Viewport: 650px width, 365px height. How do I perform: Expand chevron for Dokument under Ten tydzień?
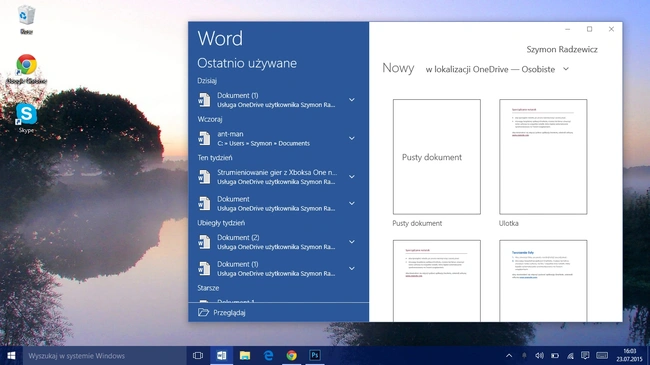(352, 203)
